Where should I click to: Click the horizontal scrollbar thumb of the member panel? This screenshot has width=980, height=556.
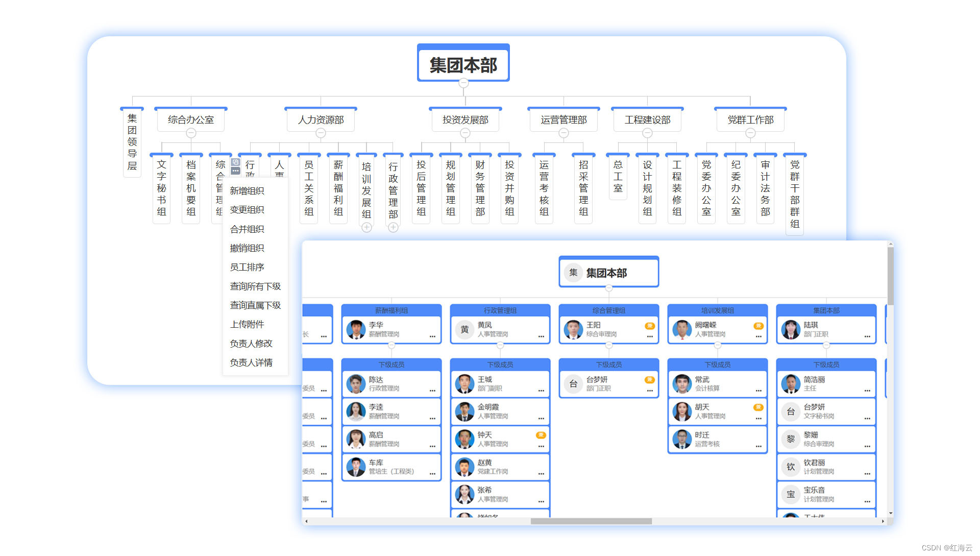(x=591, y=521)
